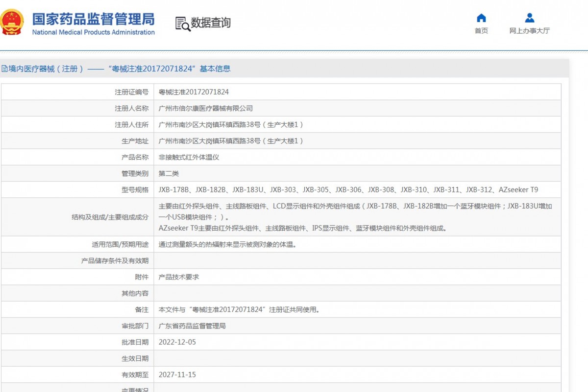Click 产品技术要求 attachment entry

tap(179, 277)
